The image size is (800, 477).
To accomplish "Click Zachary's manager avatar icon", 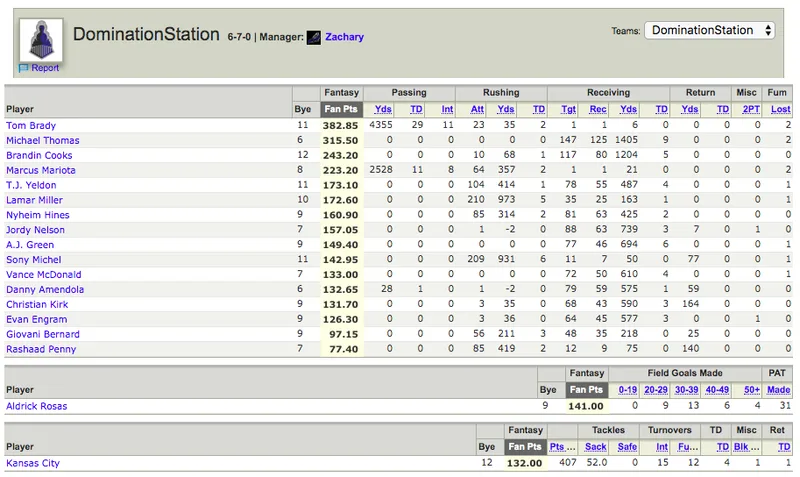I will 314,37.
